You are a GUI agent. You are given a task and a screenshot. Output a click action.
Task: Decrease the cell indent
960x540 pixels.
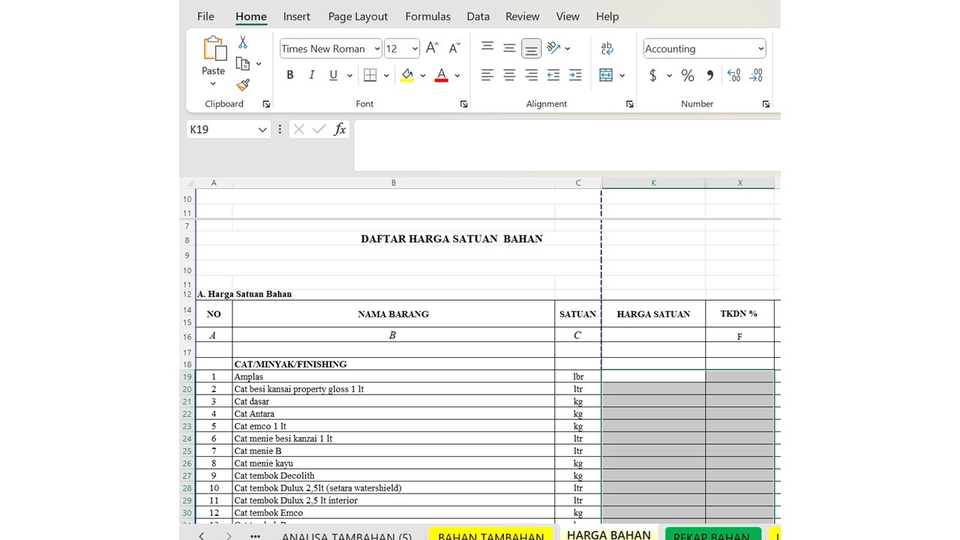[553, 75]
